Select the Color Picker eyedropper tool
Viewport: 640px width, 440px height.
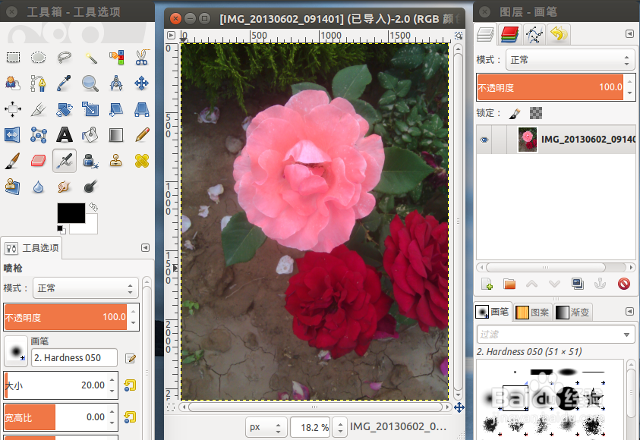click(x=64, y=83)
